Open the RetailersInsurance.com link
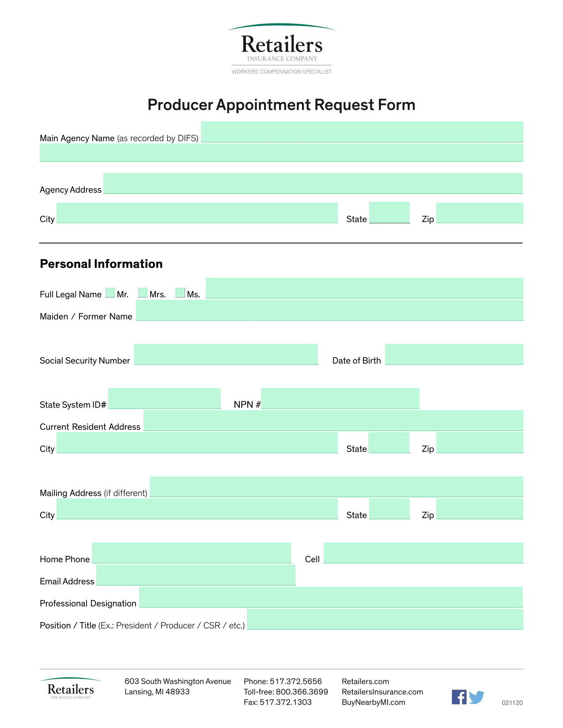 [382, 692]
